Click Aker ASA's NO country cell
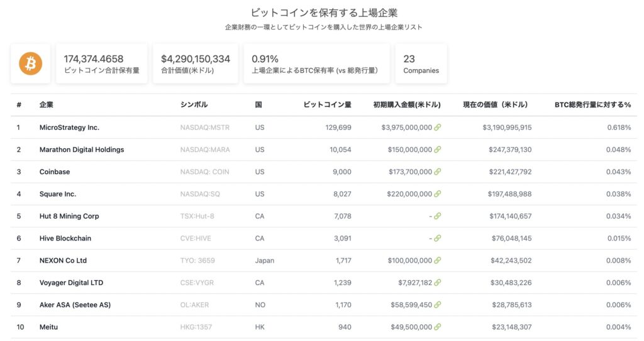Viewport: 644px width, 341px height. tap(260, 305)
